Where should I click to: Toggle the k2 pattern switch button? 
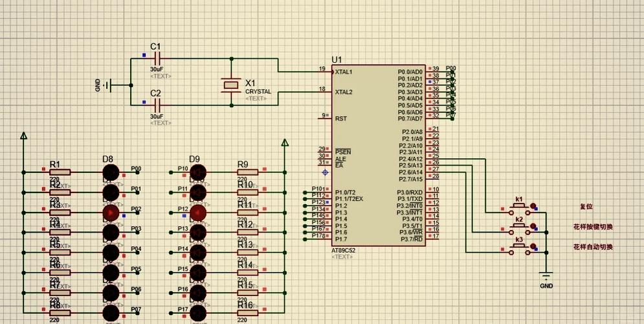coord(518,229)
